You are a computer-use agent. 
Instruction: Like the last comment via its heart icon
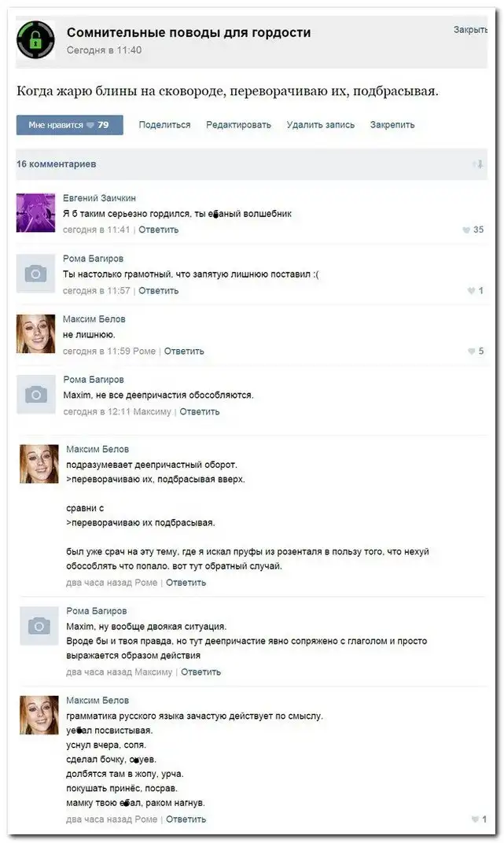tap(475, 819)
